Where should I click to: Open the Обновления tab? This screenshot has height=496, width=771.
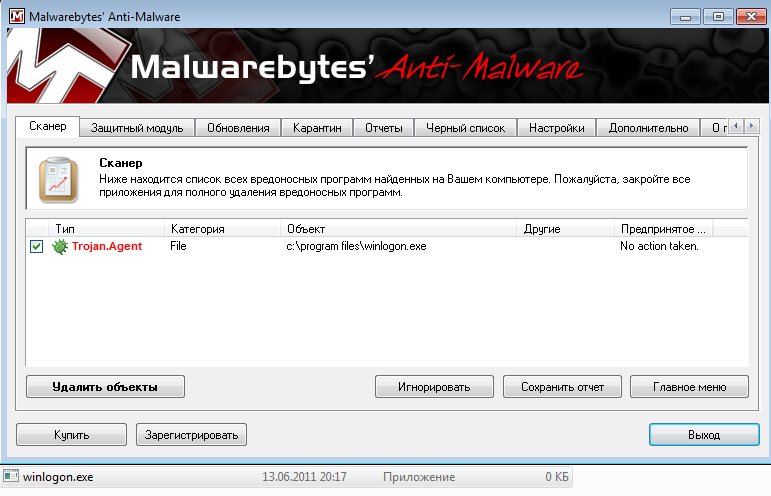(x=238, y=128)
